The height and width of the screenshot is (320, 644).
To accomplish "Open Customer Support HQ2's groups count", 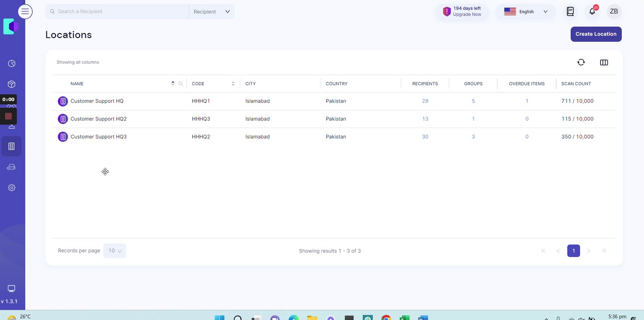I will click(x=473, y=119).
